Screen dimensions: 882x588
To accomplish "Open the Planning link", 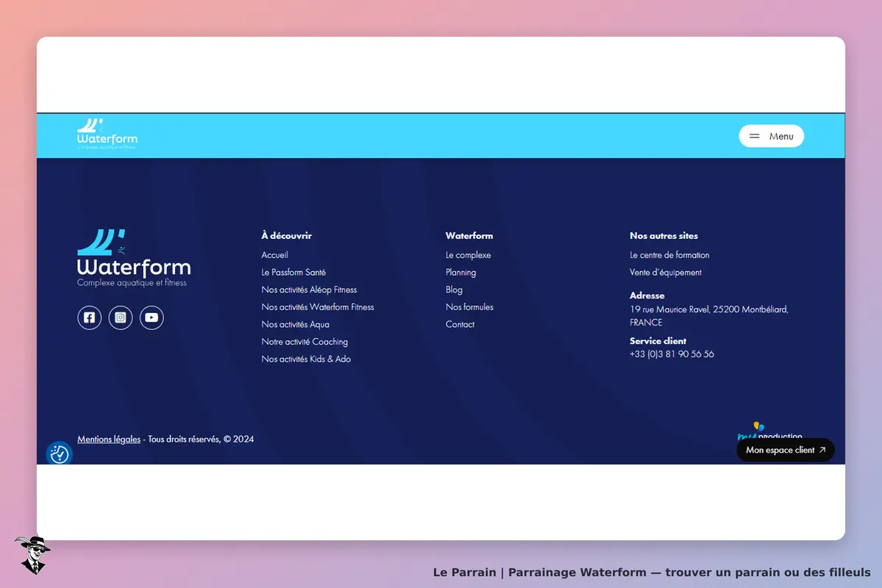I will pos(461,272).
